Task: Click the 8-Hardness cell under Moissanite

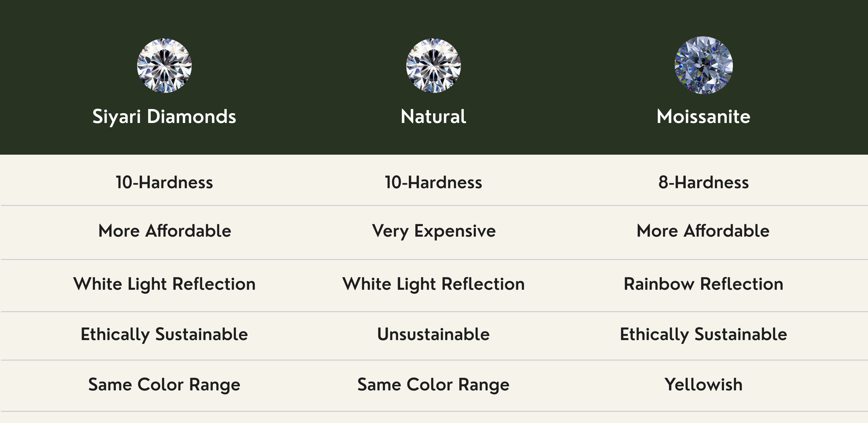Action: [703, 182]
